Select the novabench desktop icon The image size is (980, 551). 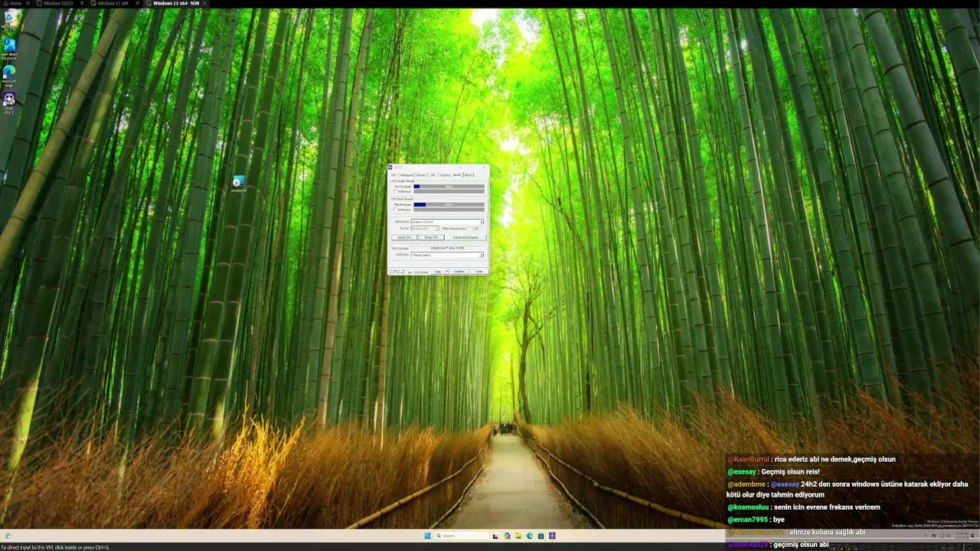coord(238,184)
